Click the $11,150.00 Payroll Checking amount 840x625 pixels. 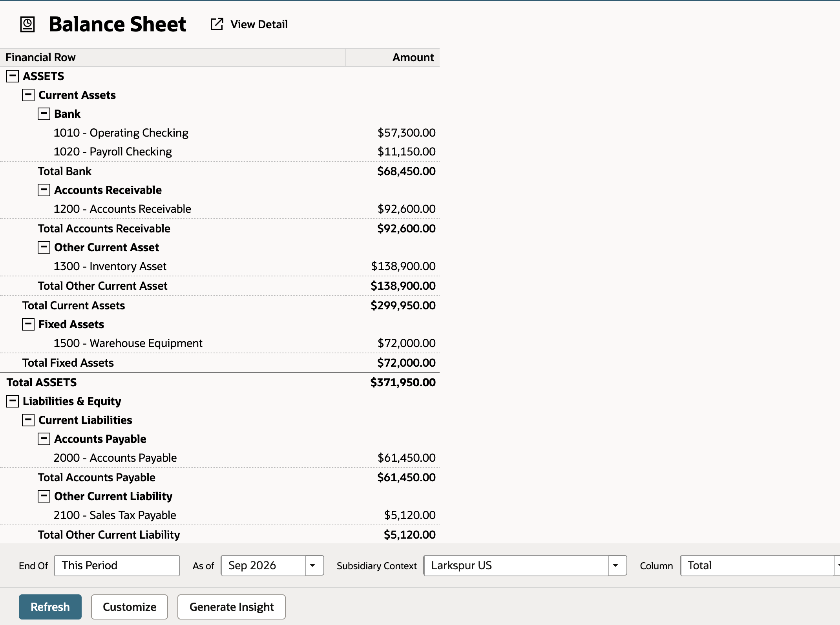tap(407, 152)
